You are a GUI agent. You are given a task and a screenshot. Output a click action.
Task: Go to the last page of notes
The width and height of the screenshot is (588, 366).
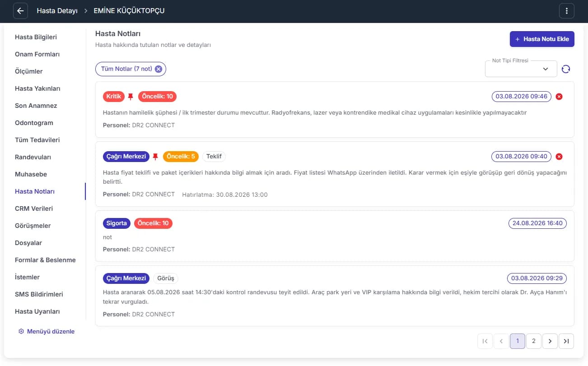click(x=566, y=341)
